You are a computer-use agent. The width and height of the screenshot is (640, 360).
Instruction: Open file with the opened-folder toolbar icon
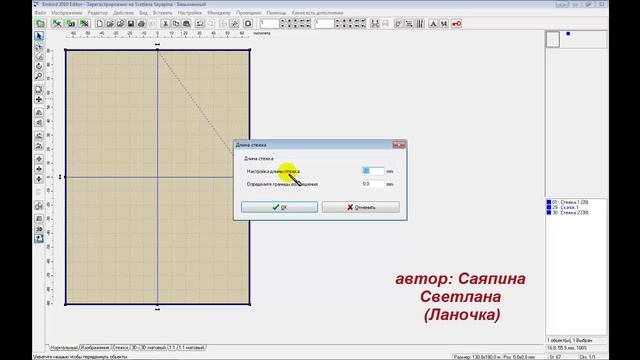[110, 24]
